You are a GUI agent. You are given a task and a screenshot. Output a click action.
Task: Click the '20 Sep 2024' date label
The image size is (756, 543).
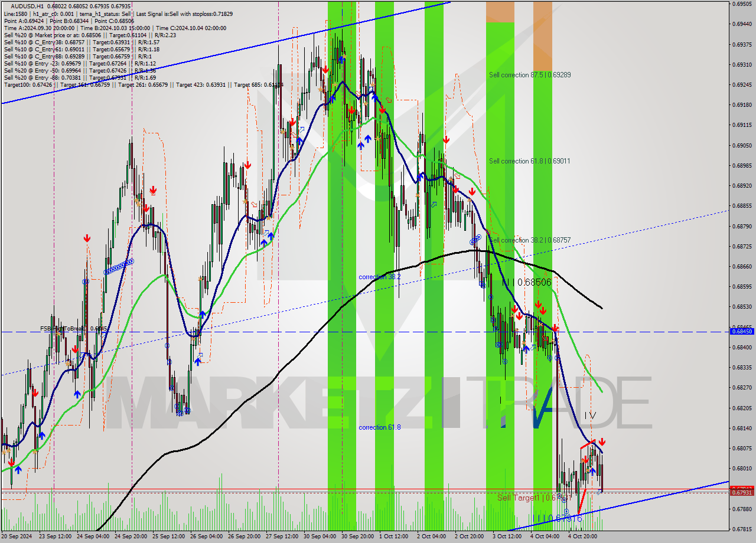coord(17,537)
